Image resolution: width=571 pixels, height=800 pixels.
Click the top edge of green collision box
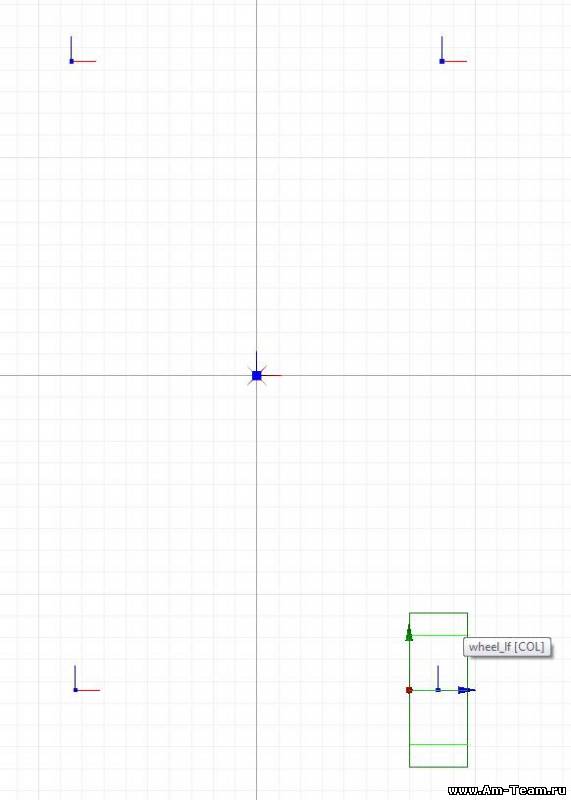click(x=438, y=613)
